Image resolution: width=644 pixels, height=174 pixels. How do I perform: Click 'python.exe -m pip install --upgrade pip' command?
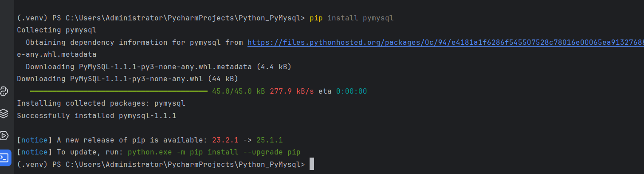(x=214, y=152)
